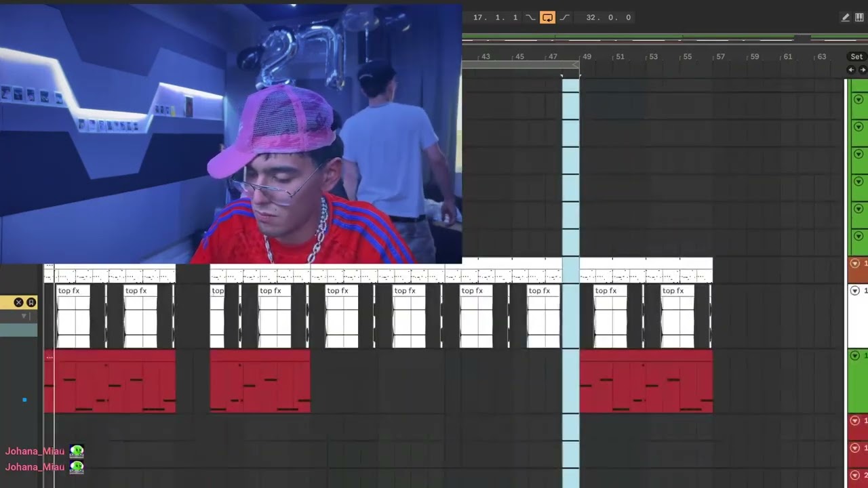Toggle the arrangement Loop switch
Screen dimensions: 868x488
[547, 18]
